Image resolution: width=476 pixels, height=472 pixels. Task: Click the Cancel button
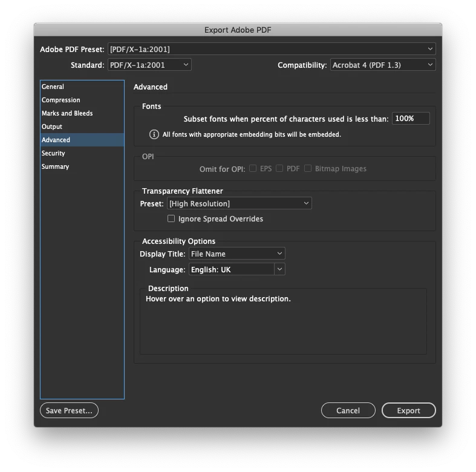click(x=348, y=410)
